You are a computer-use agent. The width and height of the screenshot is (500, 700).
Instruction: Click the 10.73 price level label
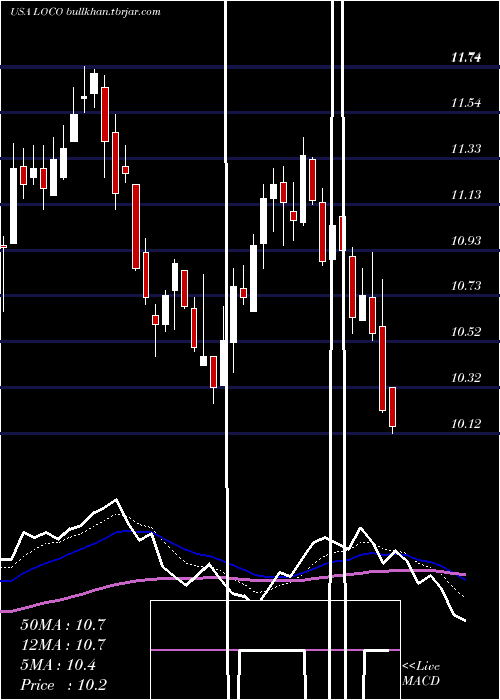(x=466, y=285)
